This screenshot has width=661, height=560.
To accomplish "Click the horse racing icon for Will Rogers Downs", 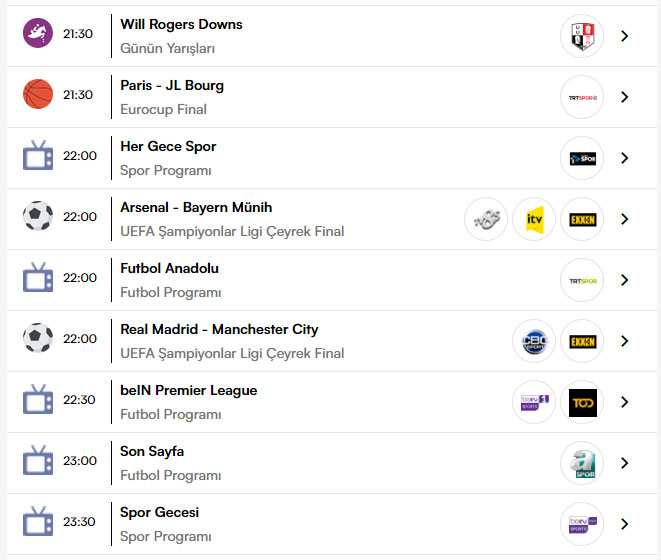I will tap(38, 33).
